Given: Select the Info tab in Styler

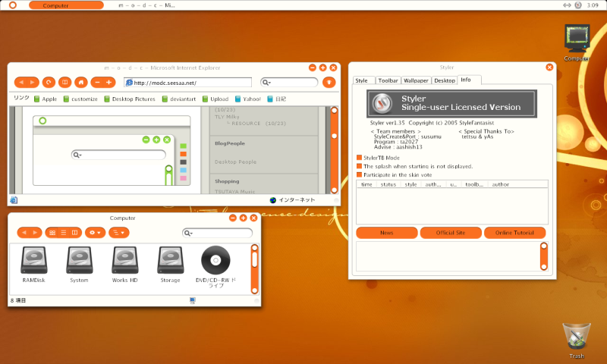Looking at the screenshot, I should click(x=469, y=80).
